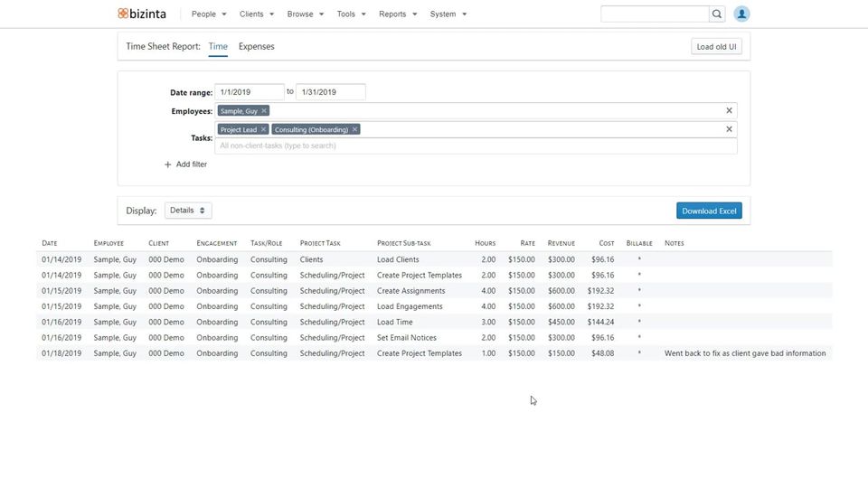Sort by the Project Sub-Task column header
This screenshot has height=488, width=868.
(403, 243)
